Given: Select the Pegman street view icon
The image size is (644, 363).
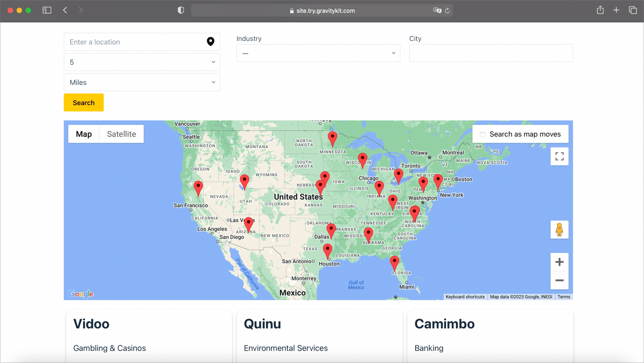Looking at the screenshot, I should pyautogui.click(x=559, y=230).
